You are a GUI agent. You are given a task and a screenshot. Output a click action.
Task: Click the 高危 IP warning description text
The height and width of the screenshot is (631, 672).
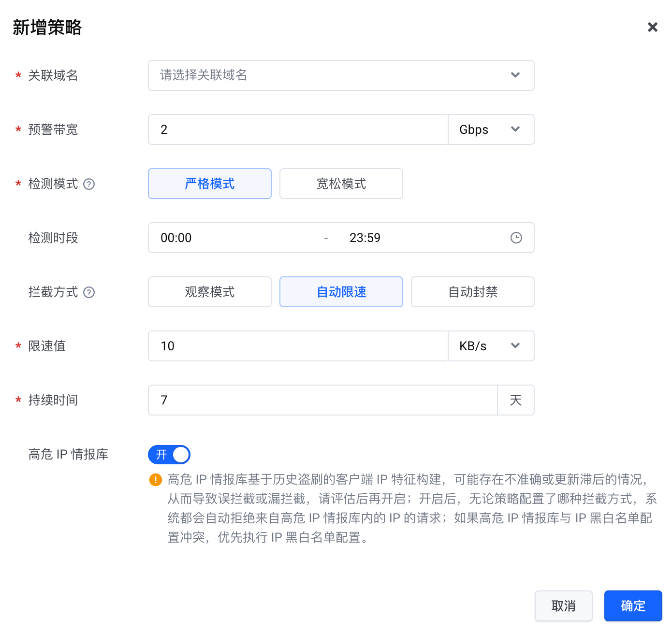[x=412, y=508]
